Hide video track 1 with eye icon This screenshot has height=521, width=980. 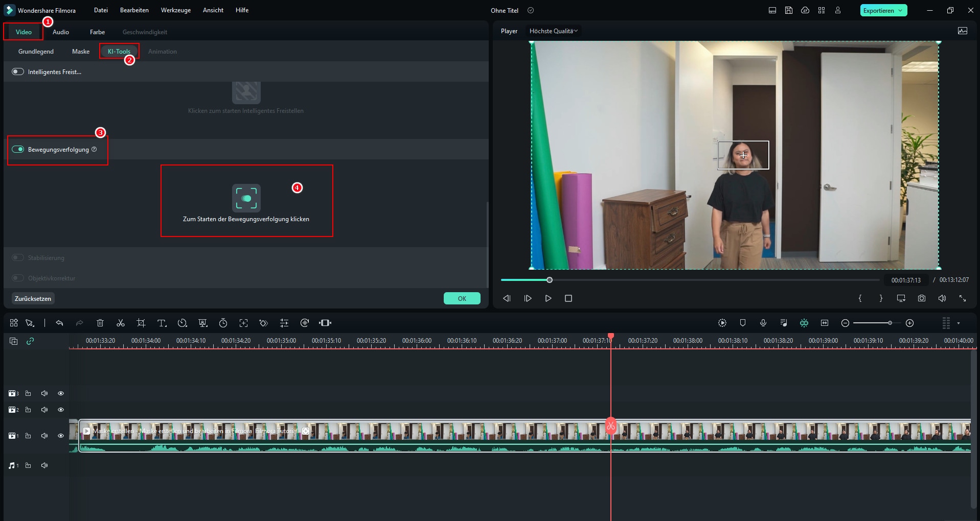tap(61, 436)
